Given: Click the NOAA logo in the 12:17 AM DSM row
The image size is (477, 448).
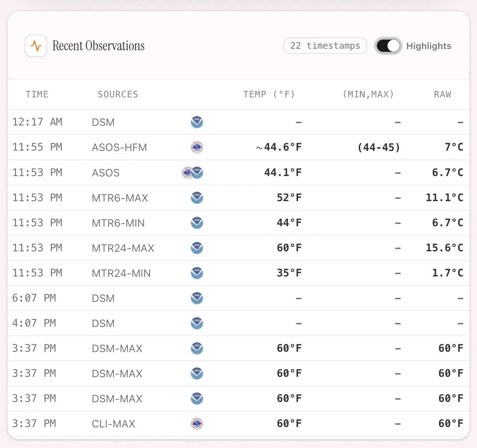Looking at the screenshot, I should [197, 122].
